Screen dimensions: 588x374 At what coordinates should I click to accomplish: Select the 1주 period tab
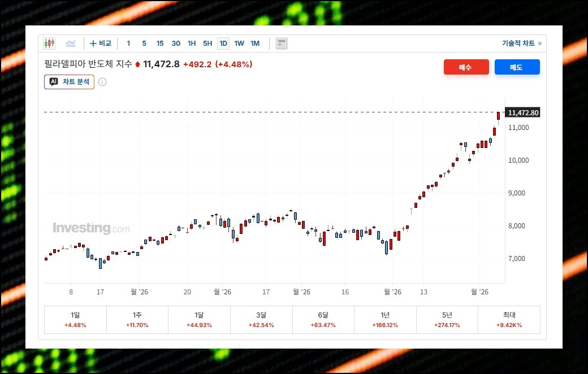[x=137, y=320]
